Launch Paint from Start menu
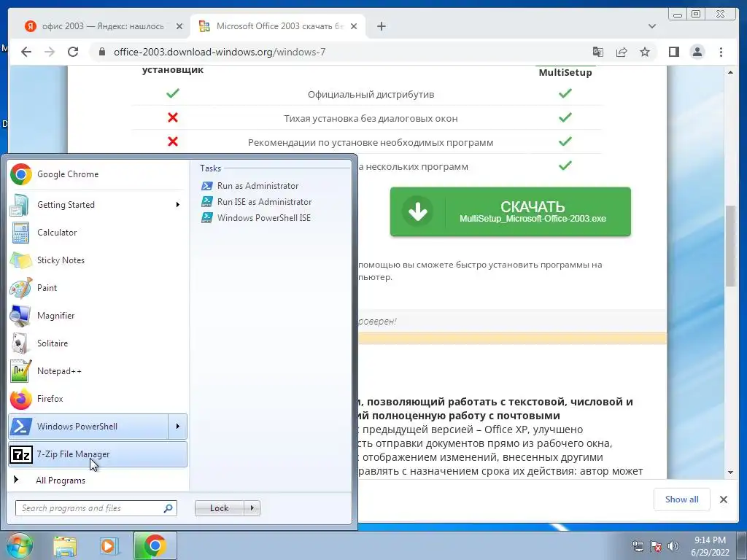Viewport: 747px width, 560px height. pos(97,287)
